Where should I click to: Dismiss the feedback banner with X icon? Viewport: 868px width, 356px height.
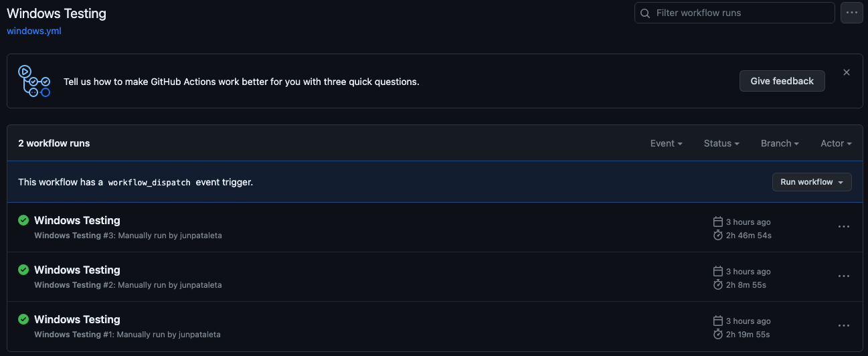point(847,72)
